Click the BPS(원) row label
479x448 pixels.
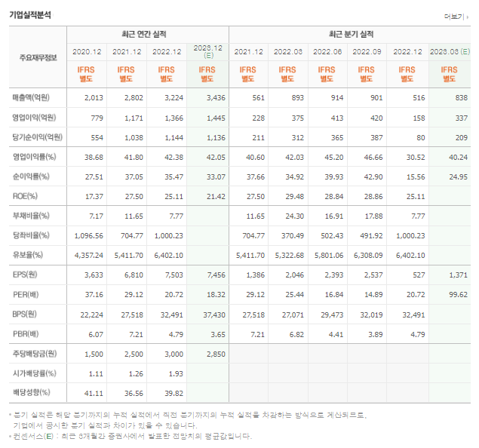tap(24, 314)
